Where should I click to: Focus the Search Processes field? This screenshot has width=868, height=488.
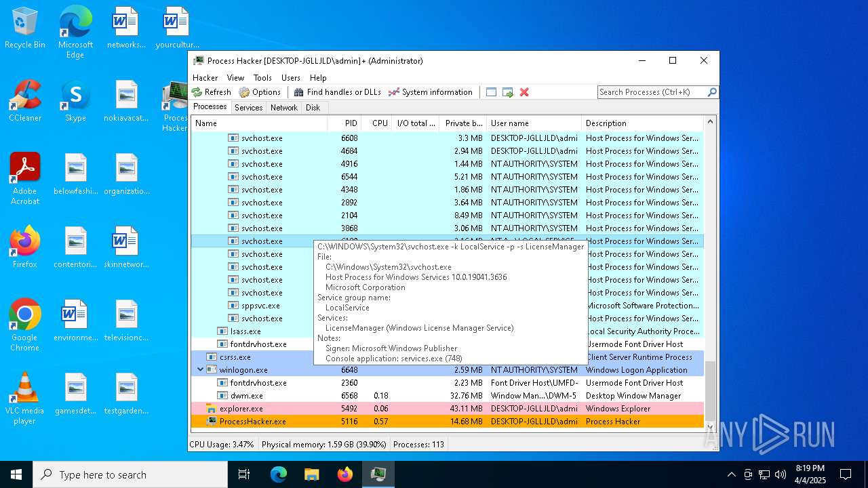coord(652,92)
